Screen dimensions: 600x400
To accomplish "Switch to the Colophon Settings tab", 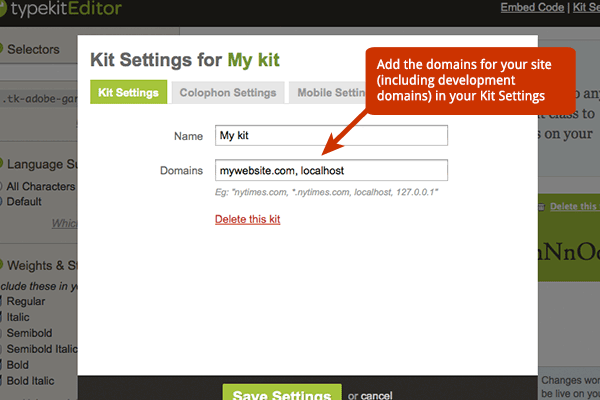I will [227, 93].
